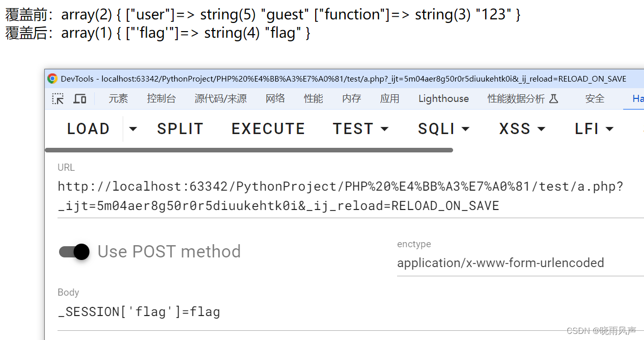Click into the Body input field
644x340 pixels.
pyautogui.click(x=351, y=312)
